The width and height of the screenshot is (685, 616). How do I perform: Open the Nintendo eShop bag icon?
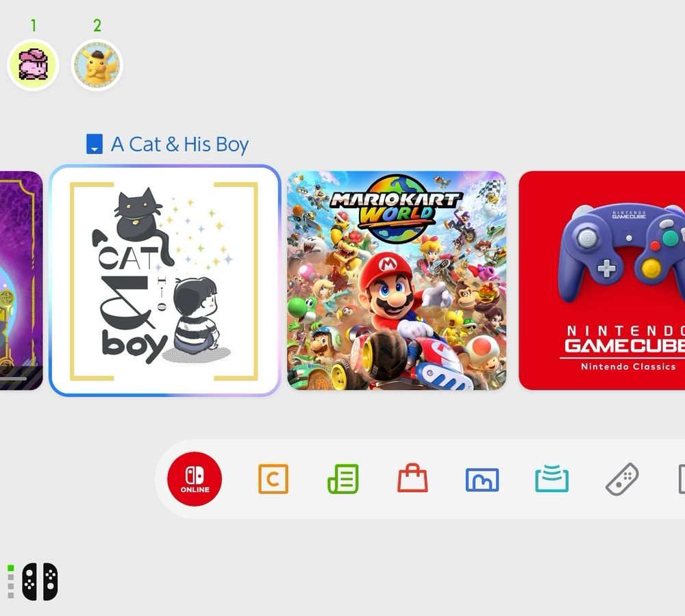[x=412, y=478]
